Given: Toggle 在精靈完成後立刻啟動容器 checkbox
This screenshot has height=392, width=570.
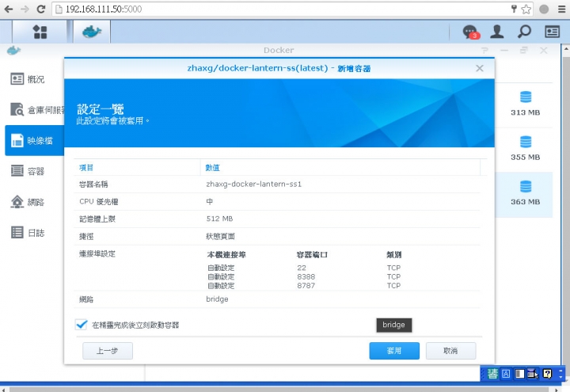Looking at the screenshot, I should pos(81,325).
